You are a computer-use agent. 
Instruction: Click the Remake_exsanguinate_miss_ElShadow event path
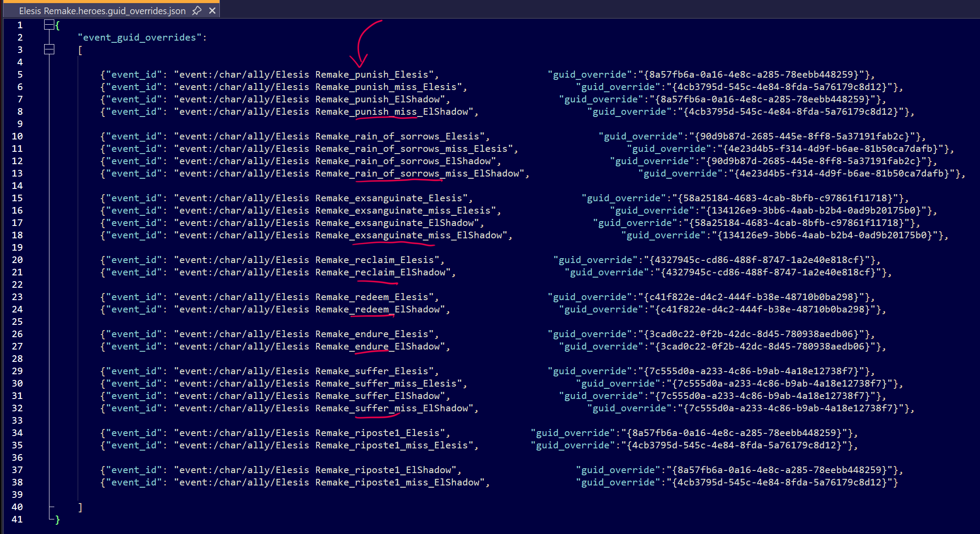[x=341, y=235]
